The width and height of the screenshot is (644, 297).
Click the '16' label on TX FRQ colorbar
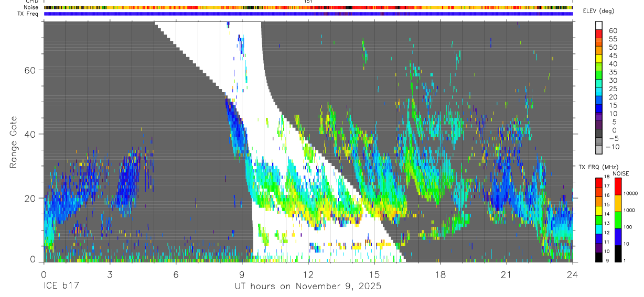[606, 195]
